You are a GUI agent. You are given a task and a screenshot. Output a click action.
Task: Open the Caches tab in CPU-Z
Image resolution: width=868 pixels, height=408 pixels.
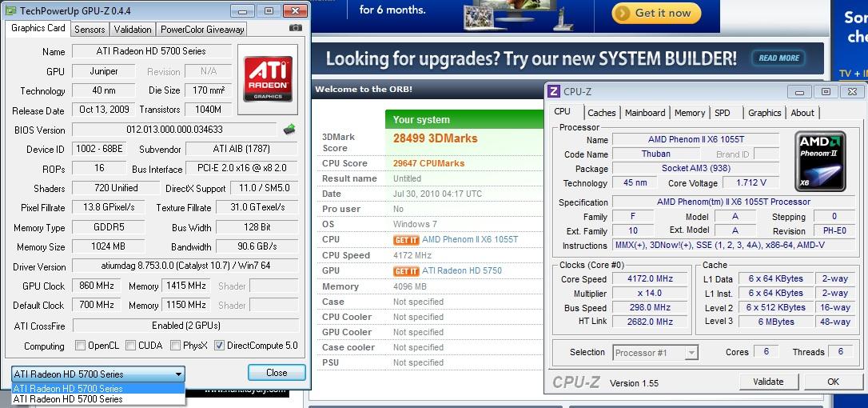tap(602, 113)
